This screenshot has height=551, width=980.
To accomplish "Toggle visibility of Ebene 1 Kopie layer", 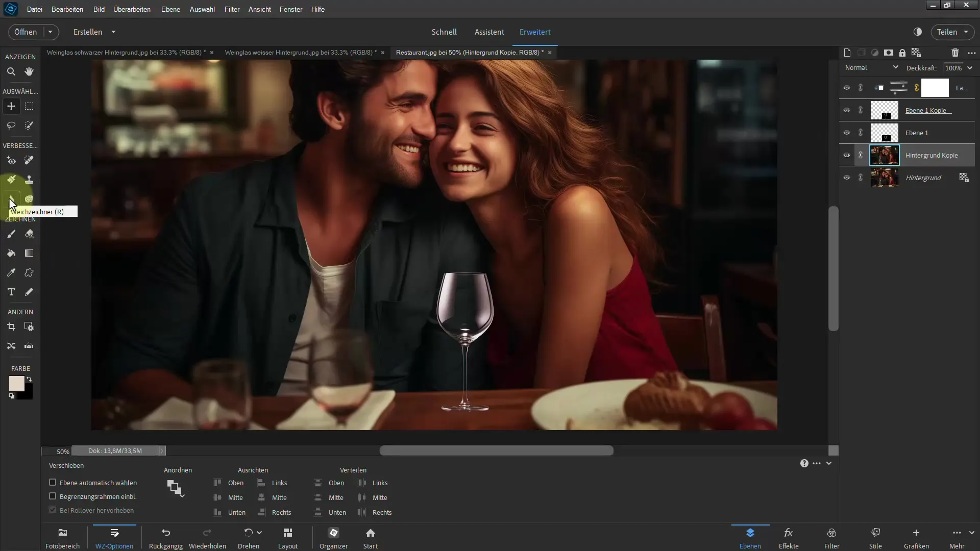I will [x=847, y=110].
